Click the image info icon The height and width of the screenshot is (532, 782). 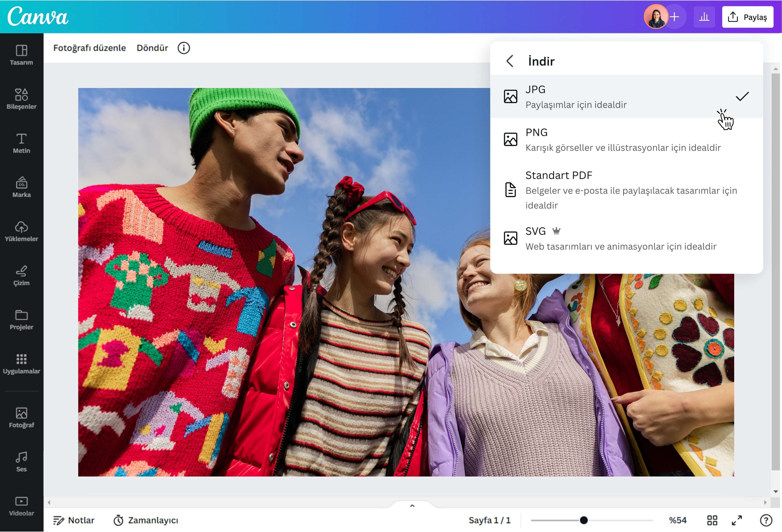tap(184, 48)
